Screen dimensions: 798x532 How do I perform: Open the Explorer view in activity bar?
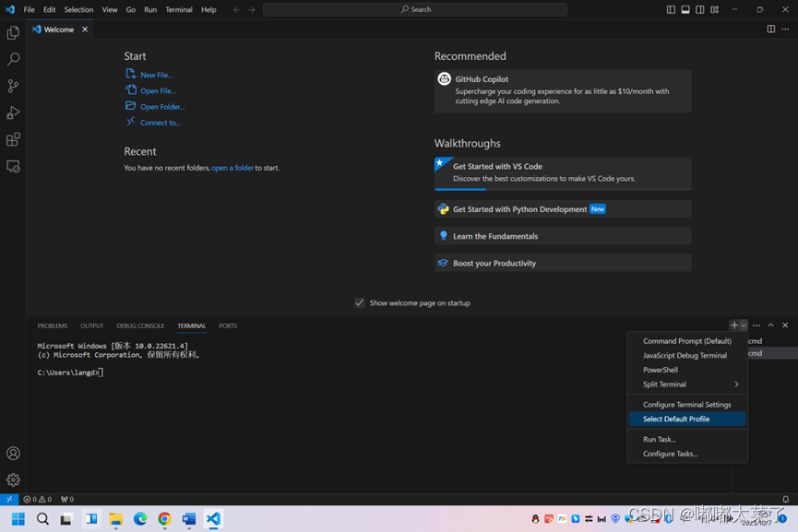pos(13,32)
